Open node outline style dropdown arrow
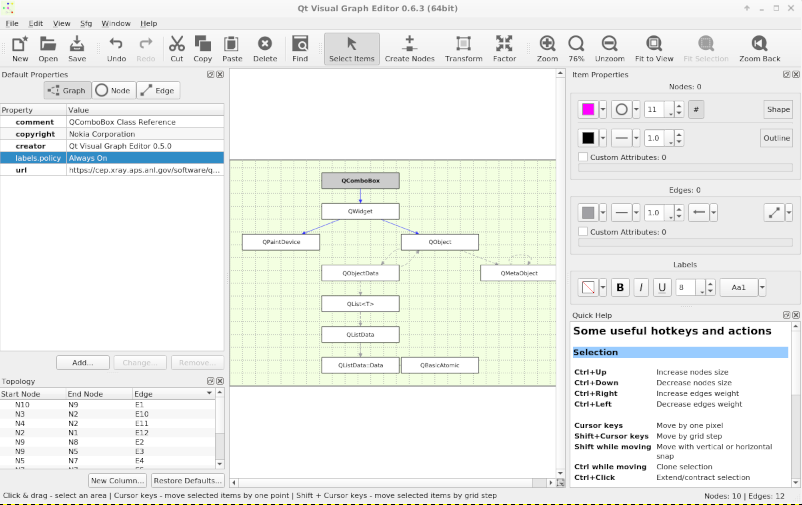Viewport: 802px width, 505px height. coord(636,138)
